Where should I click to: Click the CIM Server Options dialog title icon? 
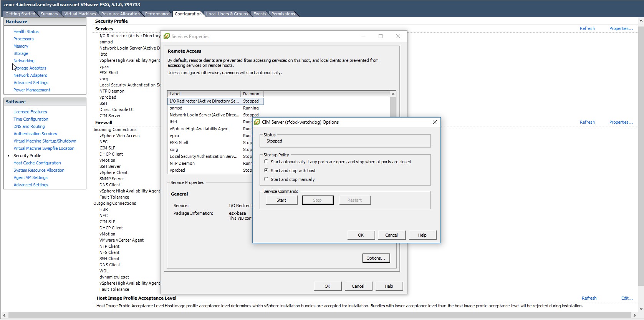click(257, 122)
